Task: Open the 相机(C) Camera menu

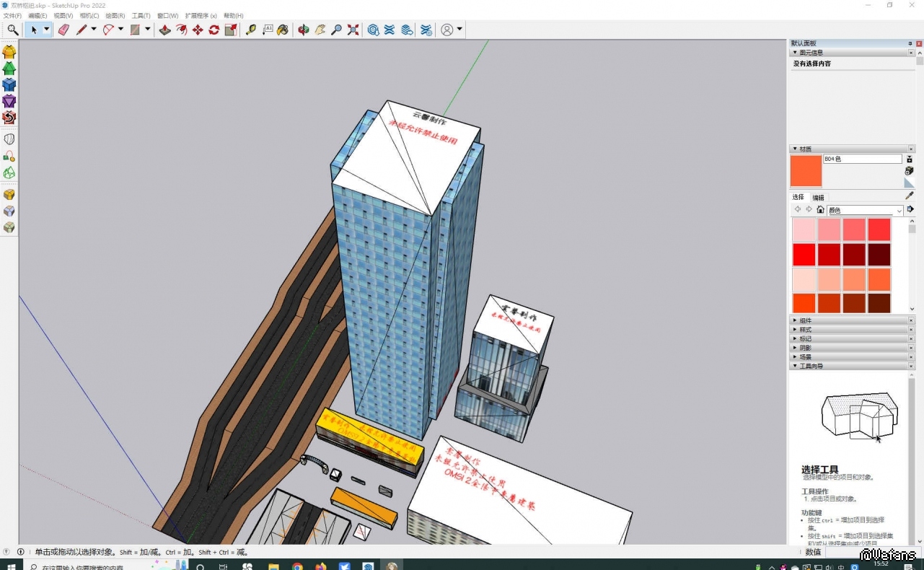Action: coord(89,15)
